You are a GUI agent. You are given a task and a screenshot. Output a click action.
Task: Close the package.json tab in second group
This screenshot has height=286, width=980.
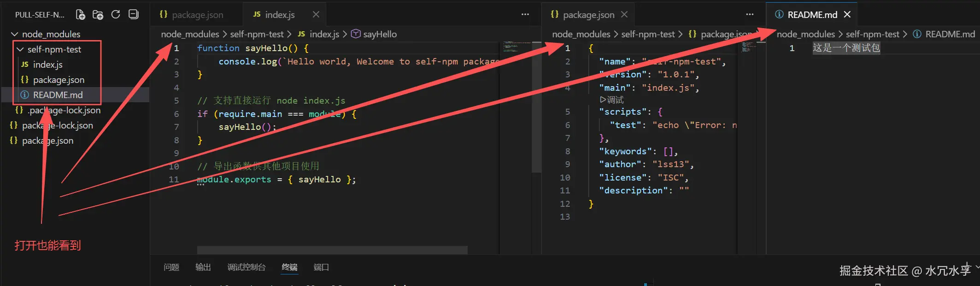[624, 15]
